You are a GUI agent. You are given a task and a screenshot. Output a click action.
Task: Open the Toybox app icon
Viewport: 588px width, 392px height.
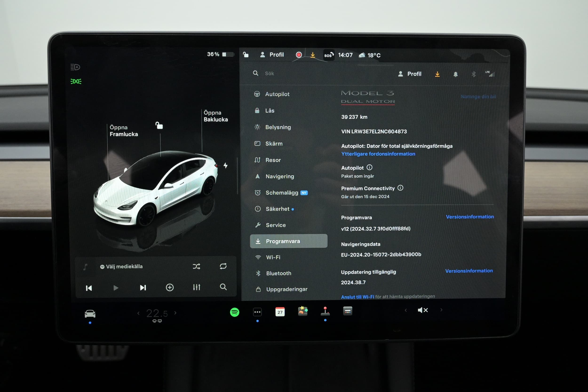303,311
